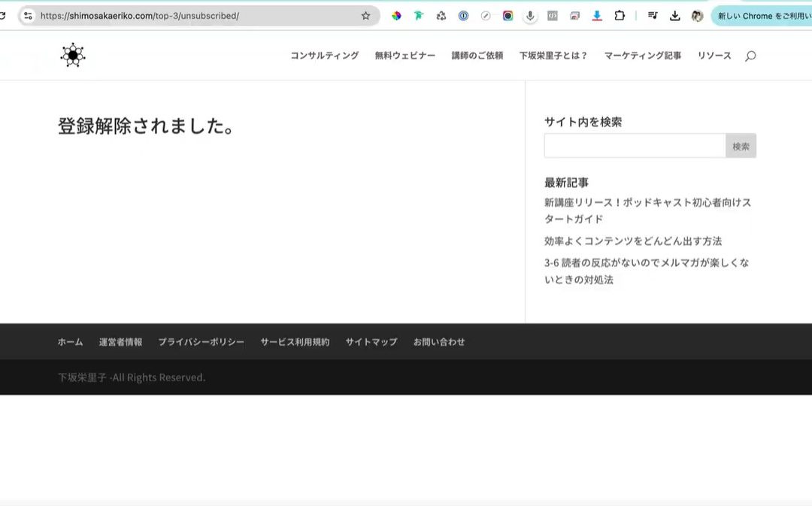The width and height of the screenshot is (812, 506).
Task: Open the プライバシーポリシー footer link
Action: tap(201, 341)
